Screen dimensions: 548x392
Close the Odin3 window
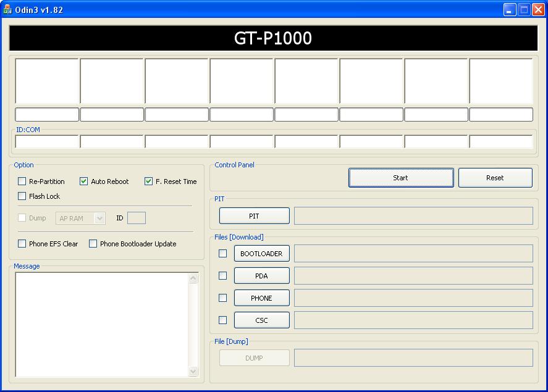coord(538,10)
